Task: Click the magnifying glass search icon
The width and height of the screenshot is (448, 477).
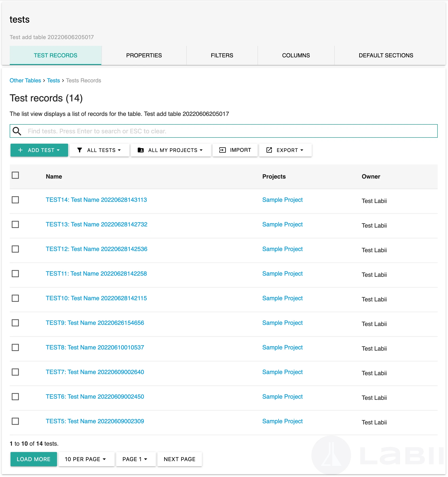Action: pyautogui.click(x=17, y=131)
